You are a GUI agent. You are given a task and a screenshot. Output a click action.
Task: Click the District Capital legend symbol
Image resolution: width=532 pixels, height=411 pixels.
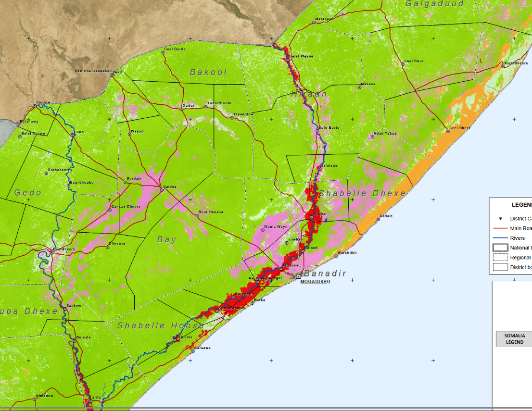(x=500, y=219)
